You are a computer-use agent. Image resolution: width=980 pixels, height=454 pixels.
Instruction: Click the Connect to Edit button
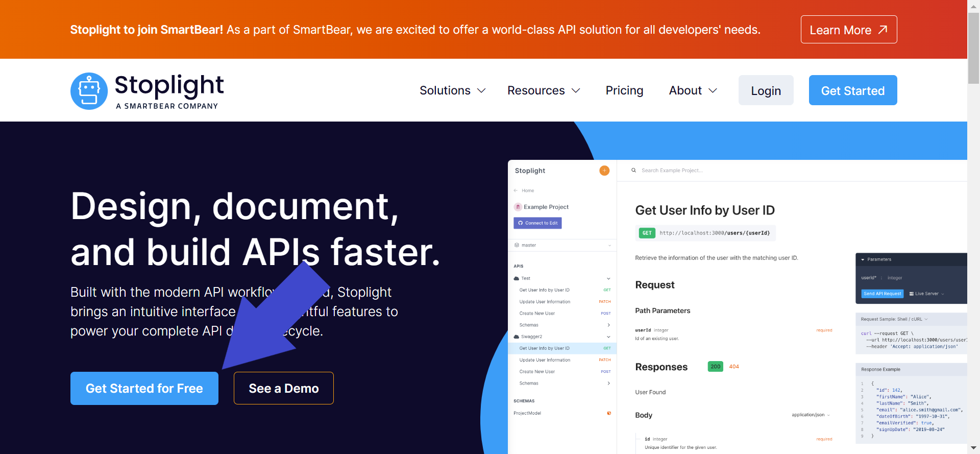tap(537, 223)
